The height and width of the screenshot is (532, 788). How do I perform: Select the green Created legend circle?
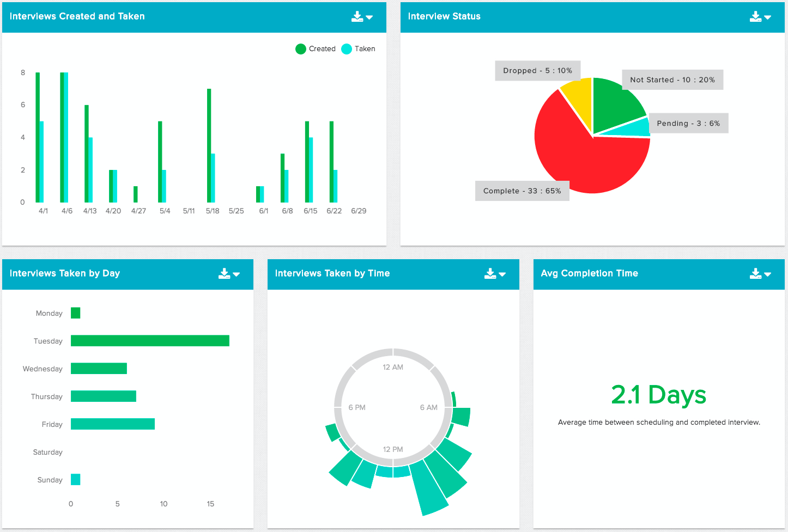click(300, 48)
